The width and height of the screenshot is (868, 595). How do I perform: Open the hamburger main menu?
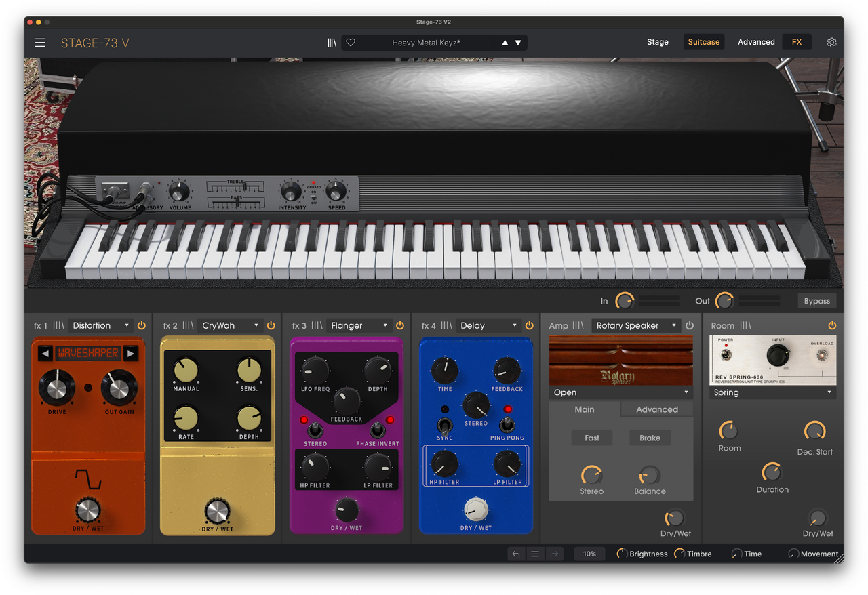pyautogui.click(x=41, y=43)
